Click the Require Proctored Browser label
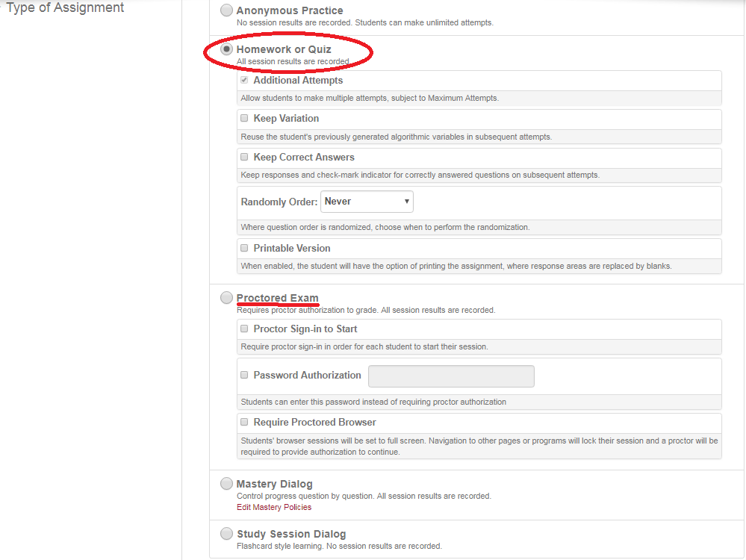Viewport: 746px width, 560px height. click(x=314, y=422)
